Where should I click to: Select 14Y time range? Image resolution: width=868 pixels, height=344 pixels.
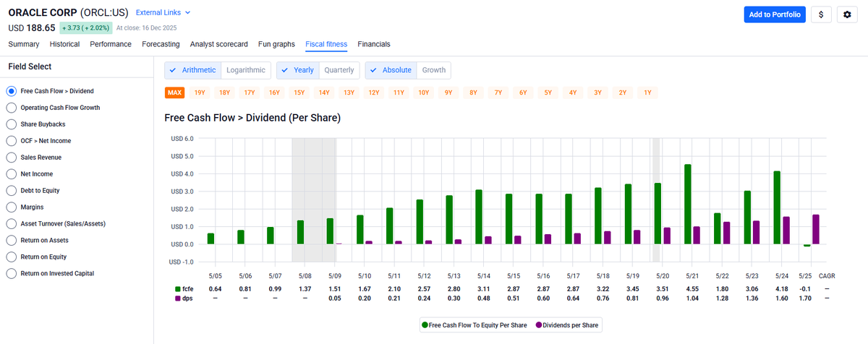(x=324, y=93)
